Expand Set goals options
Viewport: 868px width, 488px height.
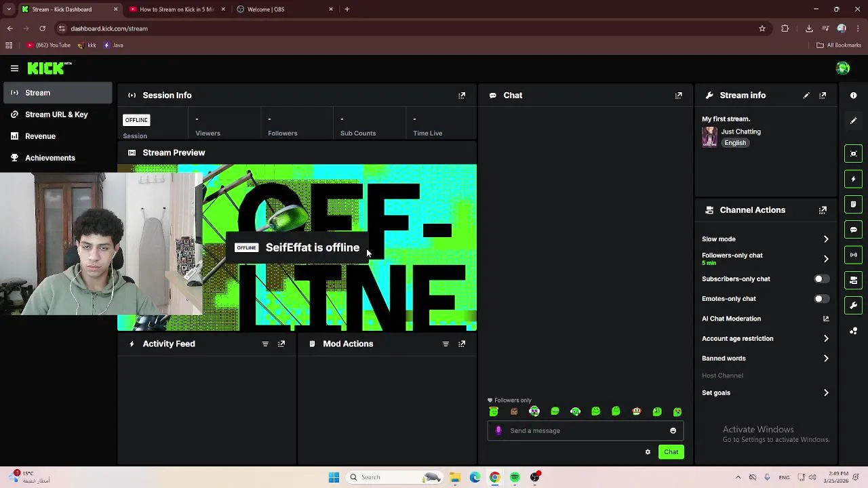click(x=826, y=392)
